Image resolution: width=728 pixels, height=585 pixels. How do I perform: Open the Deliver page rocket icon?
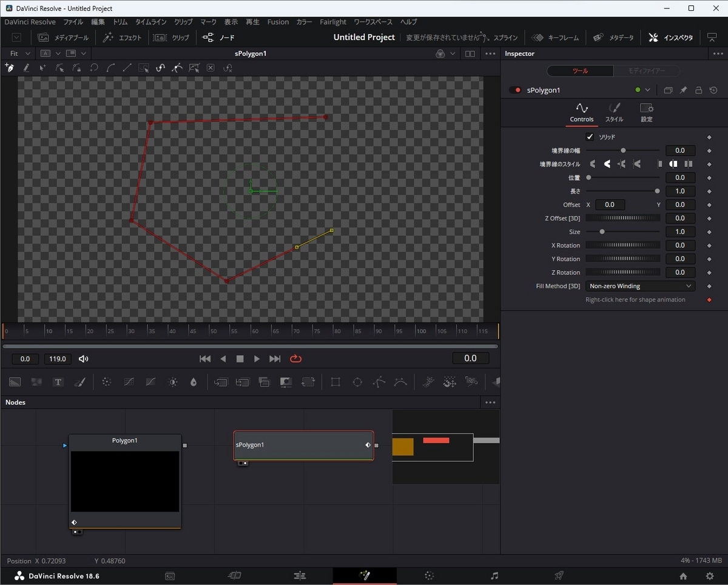tap(559, 576)
